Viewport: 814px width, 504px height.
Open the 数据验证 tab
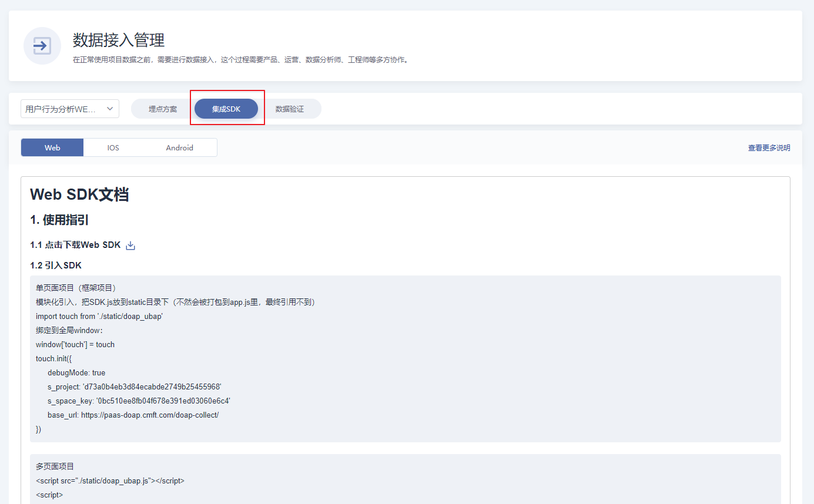pyautogui.click(x=290, y=109)
